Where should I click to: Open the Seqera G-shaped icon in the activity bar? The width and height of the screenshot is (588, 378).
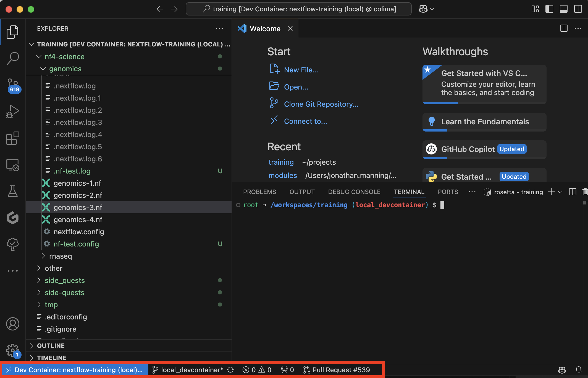pos(13,218)
